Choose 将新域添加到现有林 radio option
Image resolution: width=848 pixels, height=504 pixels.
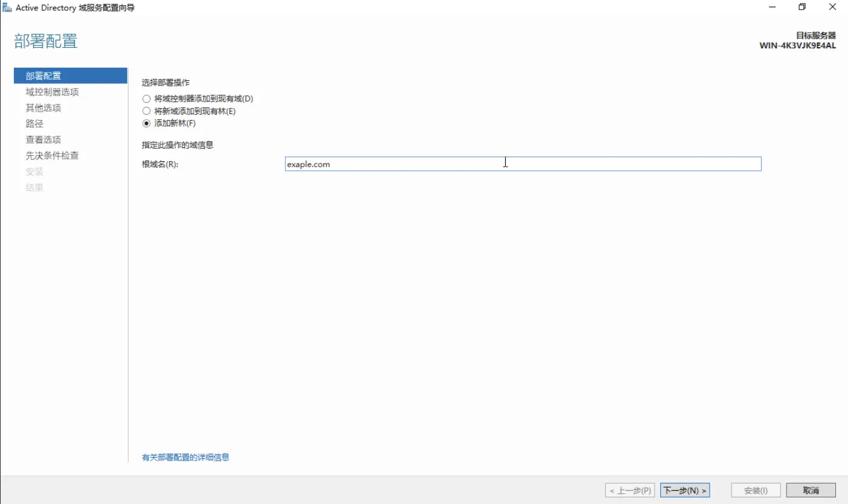point(146,111)
